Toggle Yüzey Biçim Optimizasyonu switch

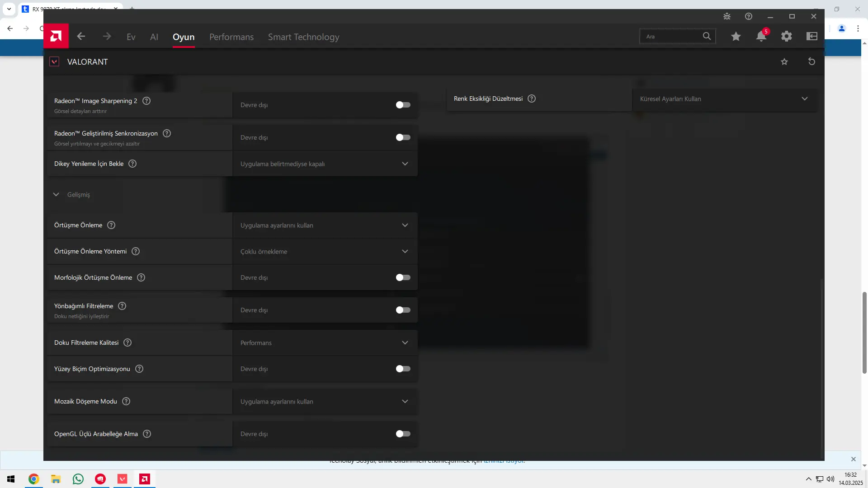tap(403, 369)
